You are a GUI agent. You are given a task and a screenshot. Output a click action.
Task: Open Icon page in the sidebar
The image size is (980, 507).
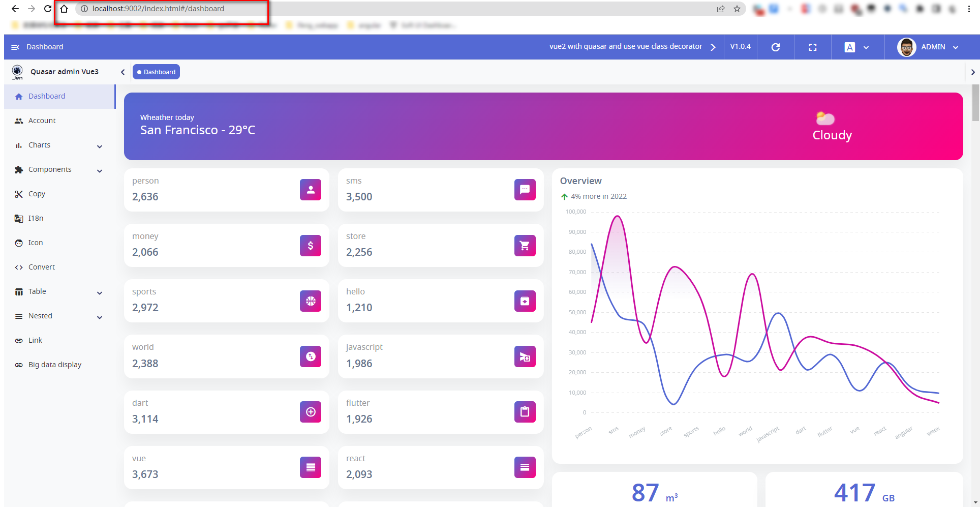coord(59,243)
